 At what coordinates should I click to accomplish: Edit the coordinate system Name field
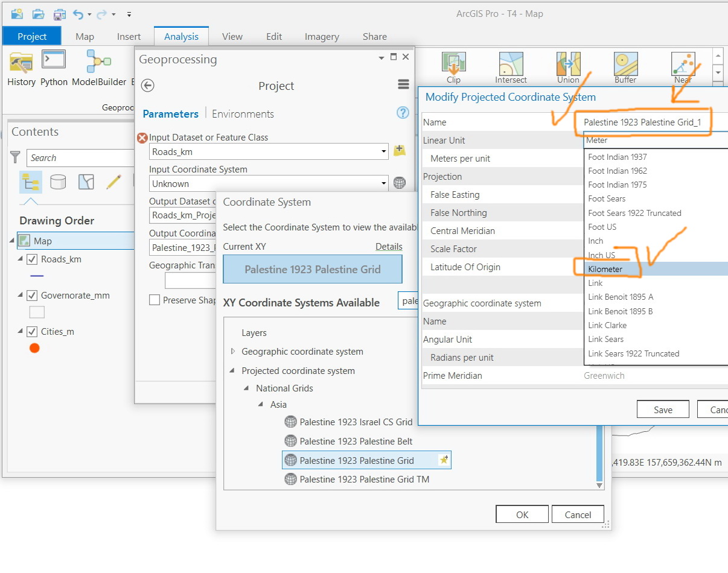[x=656, y=122]
